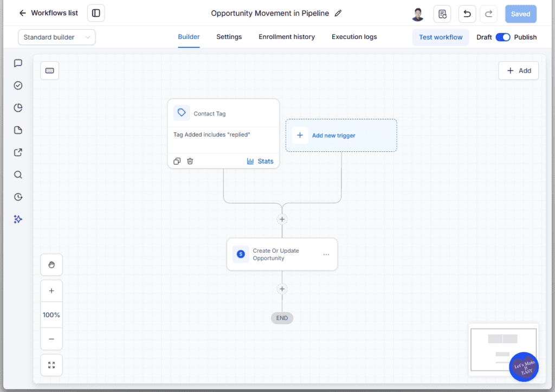Screen dimensions: 555x392
Task: Open keyboard shortcuts icon on canvas
Action: click(x=49, y=70)
